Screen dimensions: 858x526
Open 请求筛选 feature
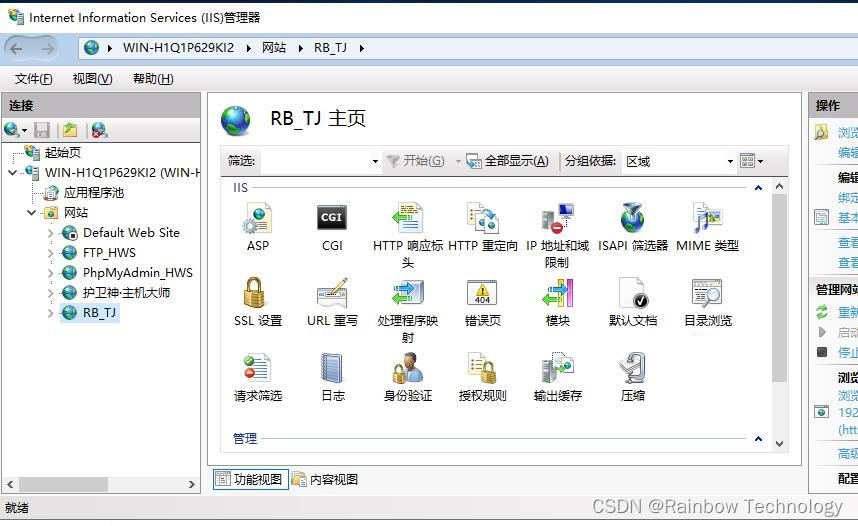tap(258, 377)
